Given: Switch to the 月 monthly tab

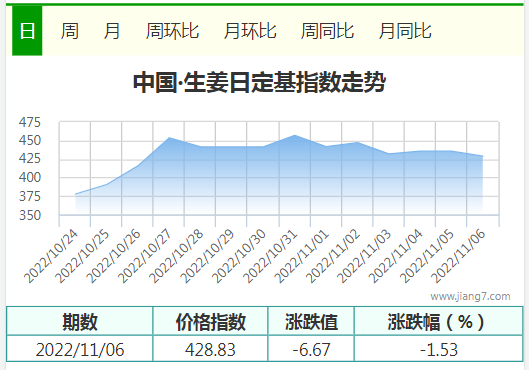Looking at the screenshot, I should click(x=112, y=31).
